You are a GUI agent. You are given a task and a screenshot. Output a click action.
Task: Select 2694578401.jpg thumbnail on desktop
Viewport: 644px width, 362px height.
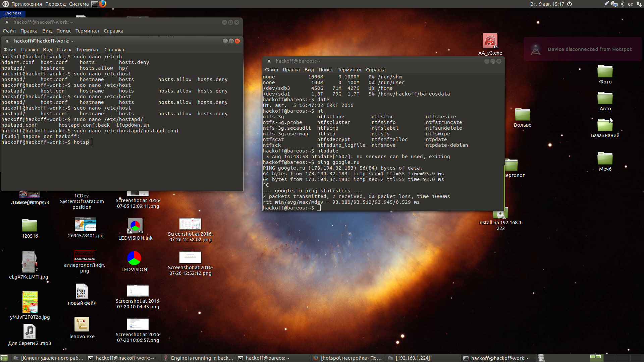click(x=86, y=224)
